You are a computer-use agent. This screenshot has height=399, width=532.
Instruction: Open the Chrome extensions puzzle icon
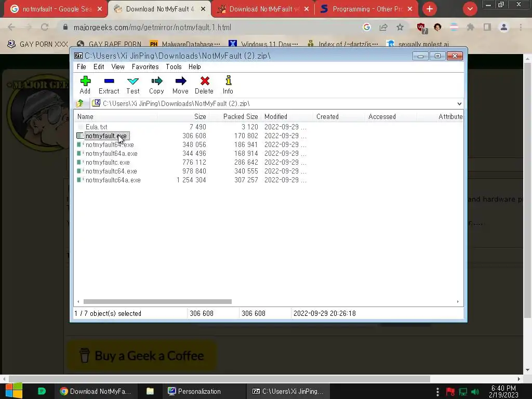pos(470,28)
